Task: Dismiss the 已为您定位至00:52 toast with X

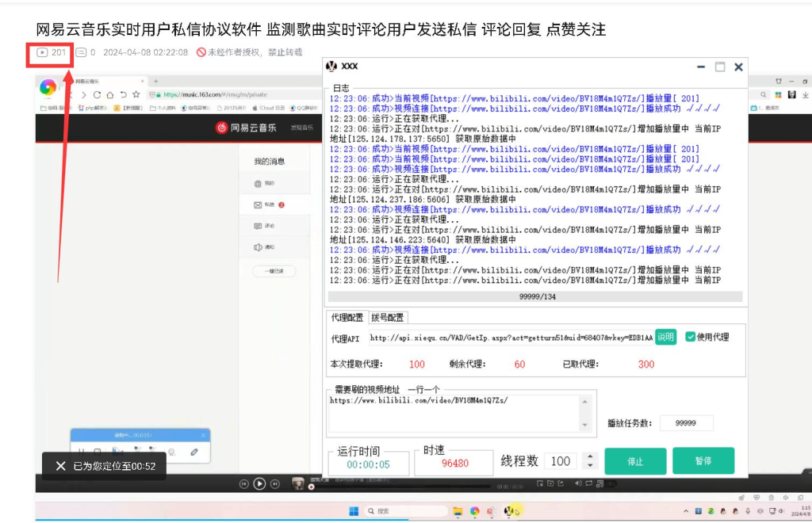Action: pos(60,466)
